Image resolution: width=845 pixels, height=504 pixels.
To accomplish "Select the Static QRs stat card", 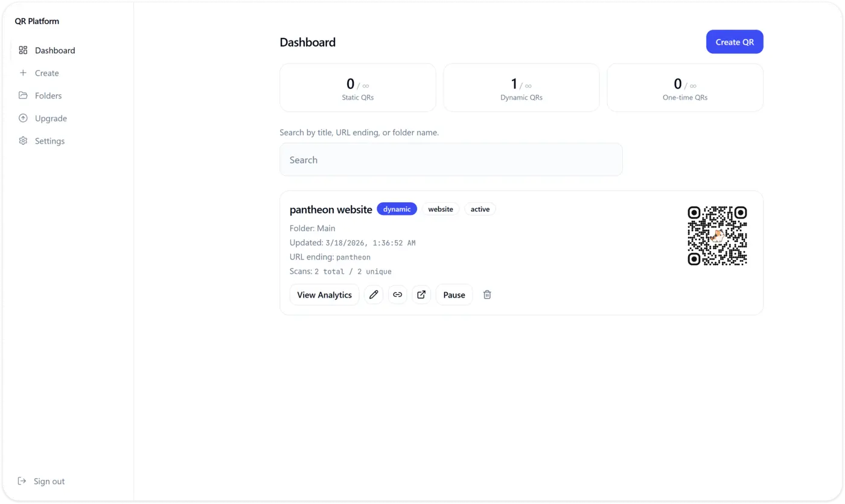I will (x=357, y=88).
